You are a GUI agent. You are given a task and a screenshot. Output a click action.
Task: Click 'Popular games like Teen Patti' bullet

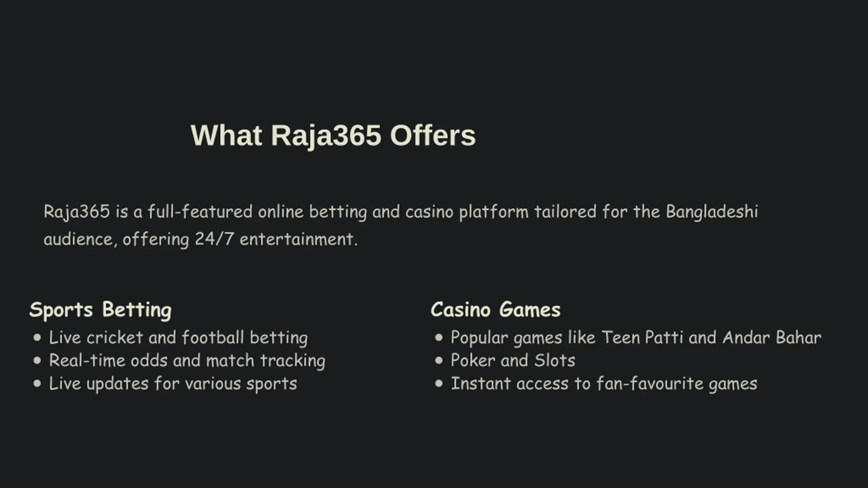636,338
